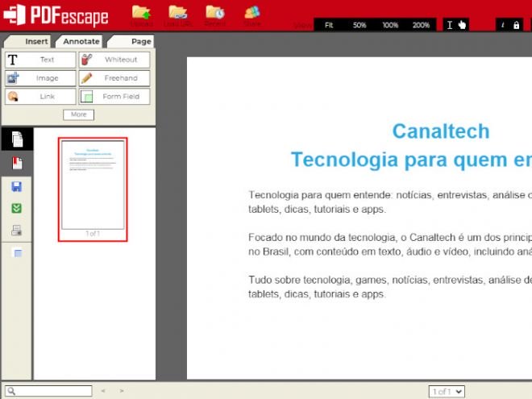Select the Form Field tool
The image size is (532, 399).
tap(114, 97)
